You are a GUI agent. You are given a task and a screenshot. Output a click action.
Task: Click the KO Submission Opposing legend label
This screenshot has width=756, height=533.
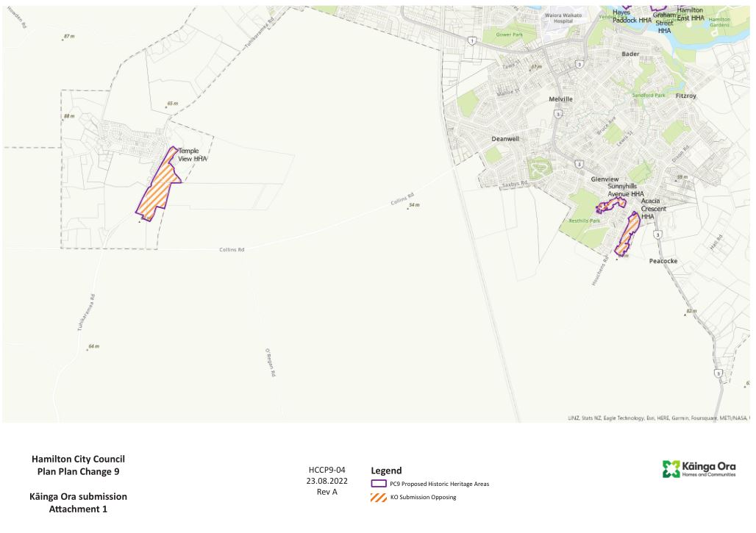click(x=423, y=498)
